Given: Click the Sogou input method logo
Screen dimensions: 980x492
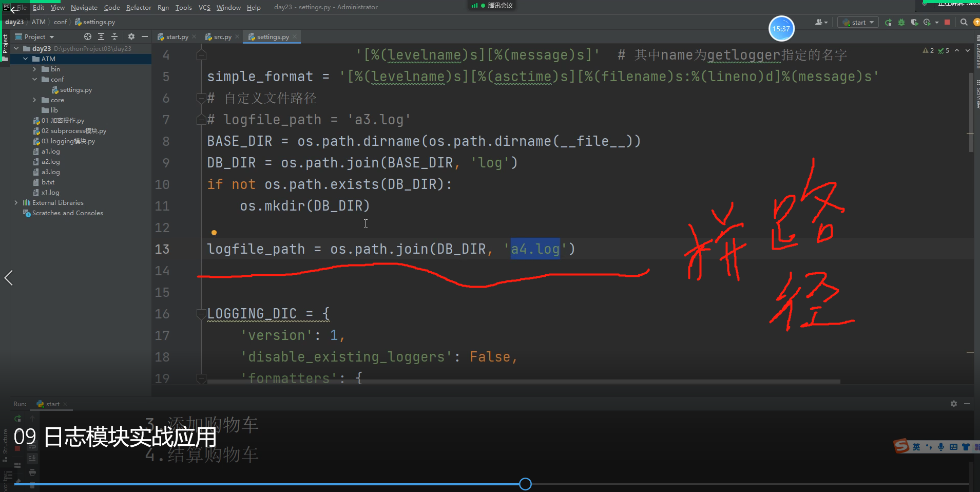Looking at the screenshot, I should tap(901, 446).
